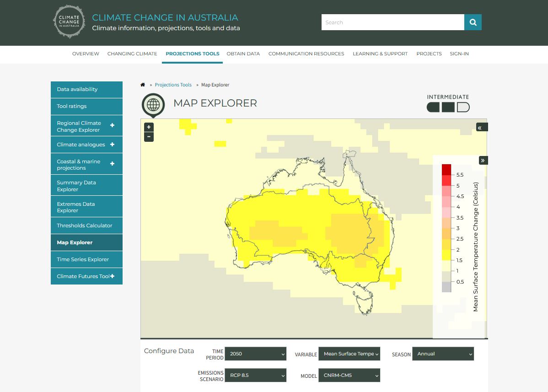Screen dimensions: 548x392
Task: Expand the Regional Climate Change Explorer submenu
Action: 112,125
